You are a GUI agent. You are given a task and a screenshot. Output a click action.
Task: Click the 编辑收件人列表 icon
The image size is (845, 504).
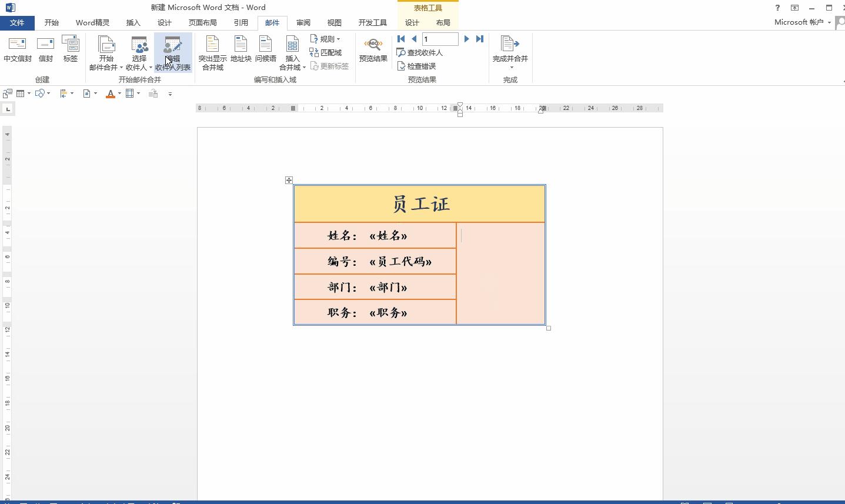(x=172, y=52)
